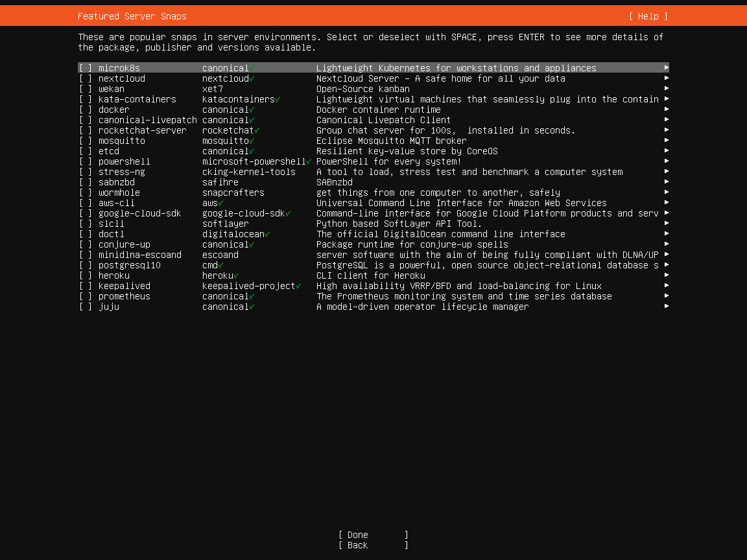Enable the postgresql10 snap checkbox
This screenshot has height=560, width=747.
(86, 265)
